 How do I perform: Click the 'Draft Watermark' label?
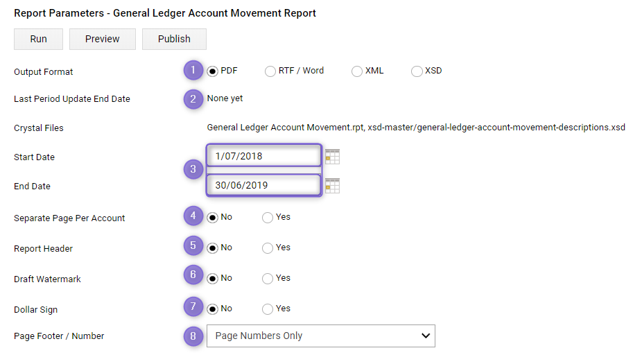47,279
